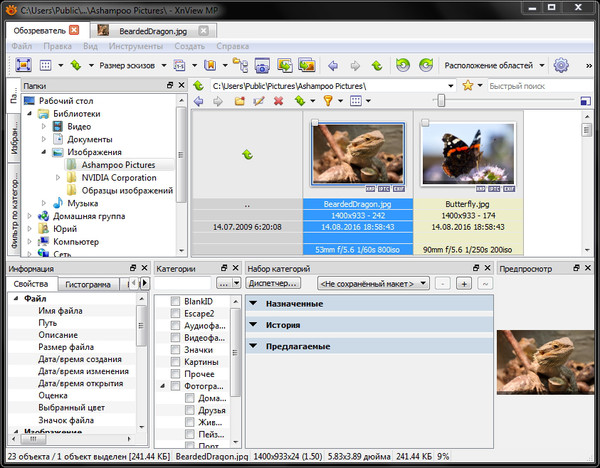Viewport: 600px width, 468px height.
Task: Open the <Не сохранённый макет> combo box
Action: coord(373,284)
